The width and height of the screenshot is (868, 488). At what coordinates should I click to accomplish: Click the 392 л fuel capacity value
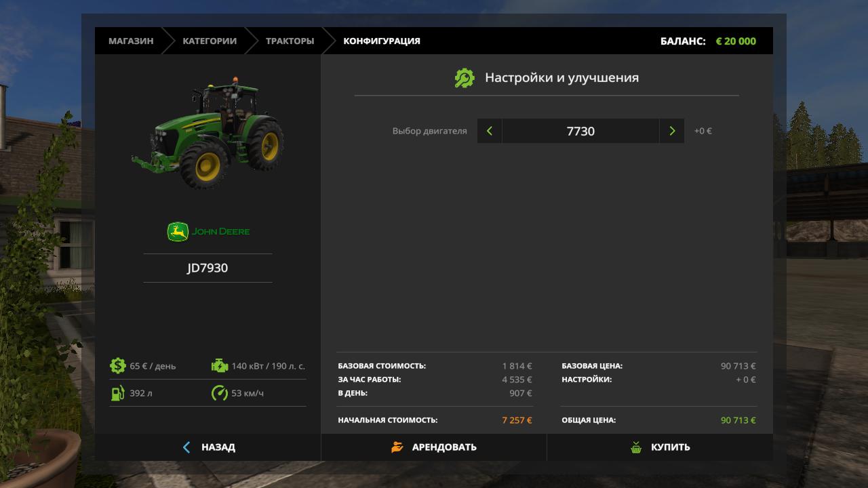(x=141, y=393)
